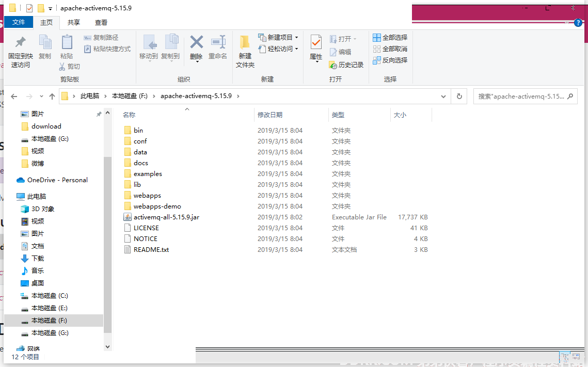
Task: Click Select all (全部选择)
Action: click(x=390, y=38)
